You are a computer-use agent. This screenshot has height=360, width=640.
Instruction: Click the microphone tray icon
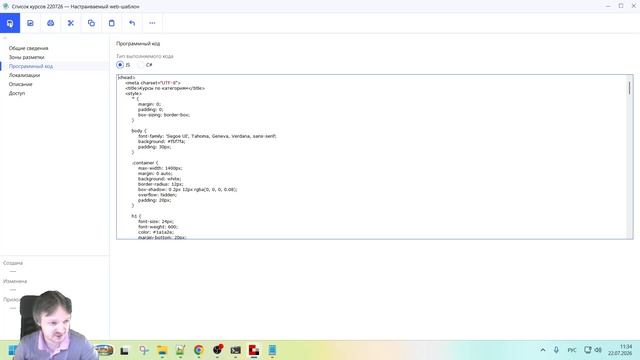(x=556, y=350)
